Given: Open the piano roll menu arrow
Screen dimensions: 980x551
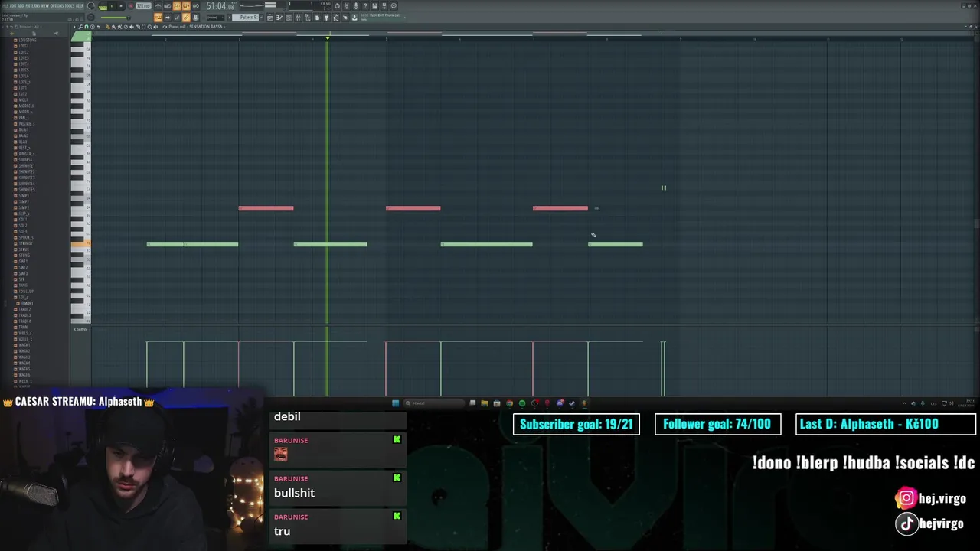Looking at the screenshot, I should coord(74,27).
